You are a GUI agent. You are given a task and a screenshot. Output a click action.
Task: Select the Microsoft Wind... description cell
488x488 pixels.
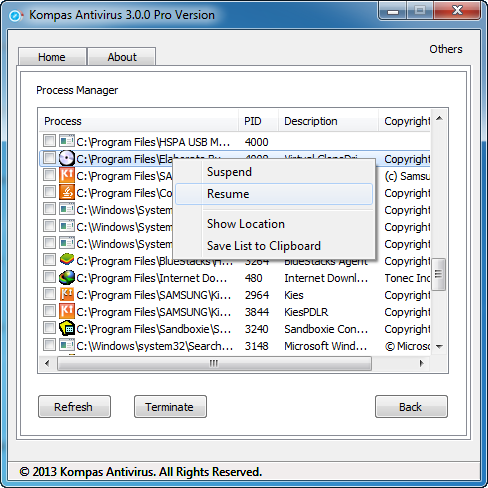tap(325, 346)
